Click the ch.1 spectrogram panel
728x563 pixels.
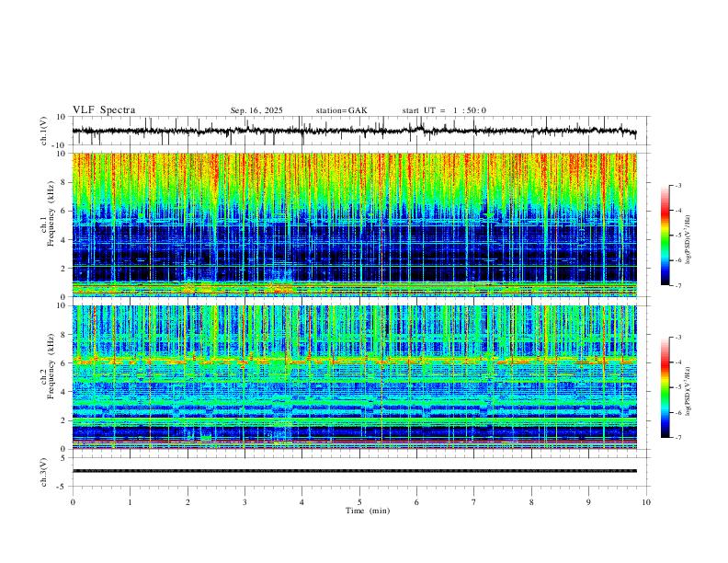click(x=354, y=224)
